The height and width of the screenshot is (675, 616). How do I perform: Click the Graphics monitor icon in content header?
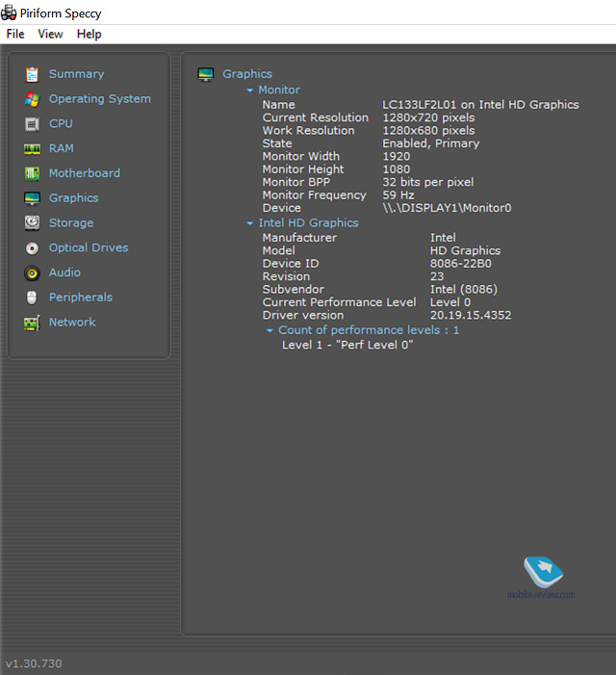point(205,74)
